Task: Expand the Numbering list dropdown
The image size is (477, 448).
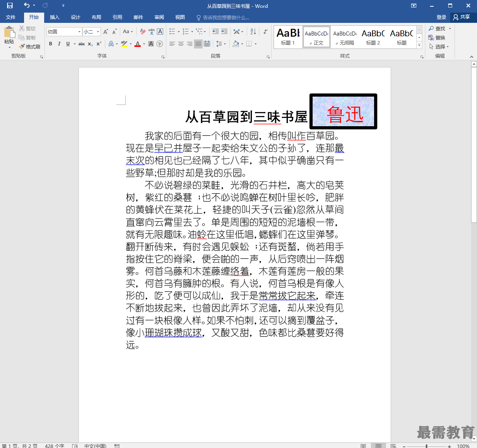Action: pyautogui.click(x=192, y=32)
